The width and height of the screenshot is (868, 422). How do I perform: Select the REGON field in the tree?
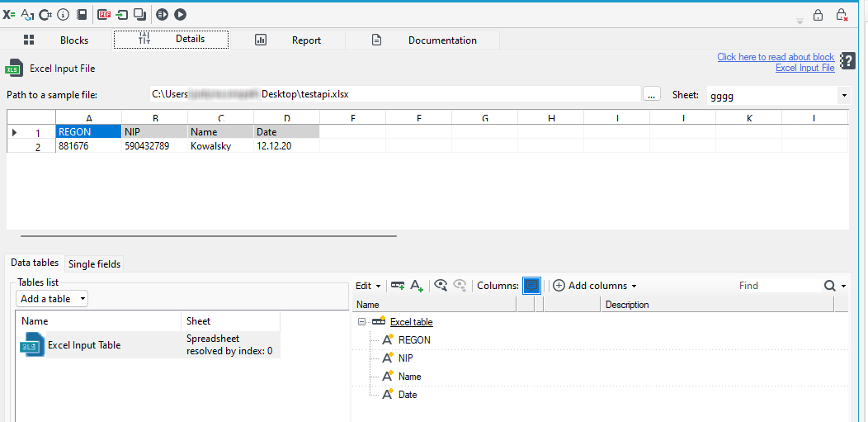414,339
